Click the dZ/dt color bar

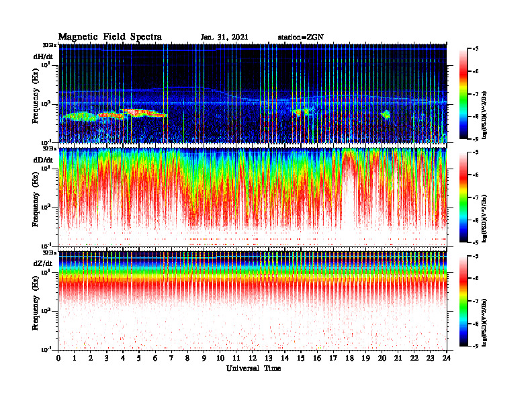click(x=463, y=301)
